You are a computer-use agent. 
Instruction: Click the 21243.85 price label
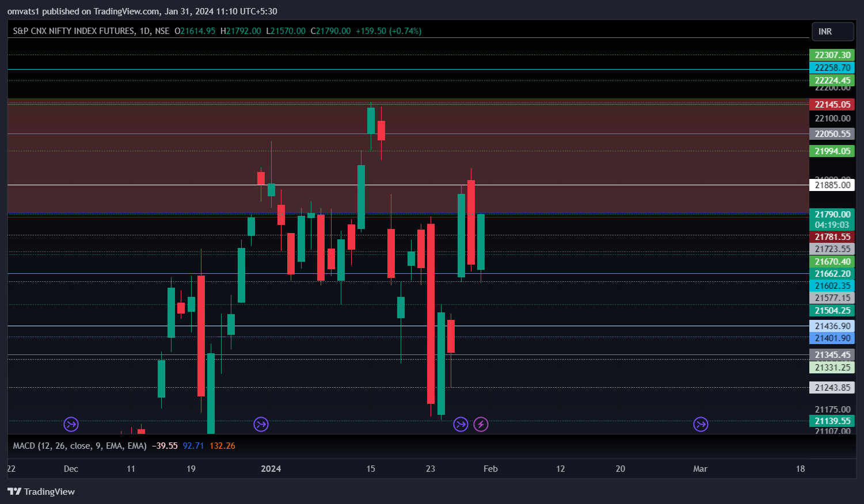point(832,388)
